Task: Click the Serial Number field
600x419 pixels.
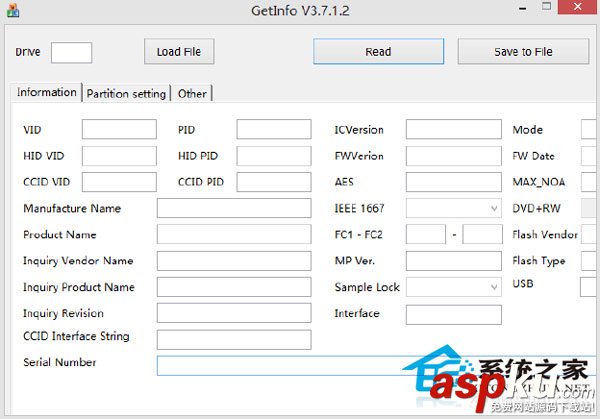Action: click(x=377, y=366)
